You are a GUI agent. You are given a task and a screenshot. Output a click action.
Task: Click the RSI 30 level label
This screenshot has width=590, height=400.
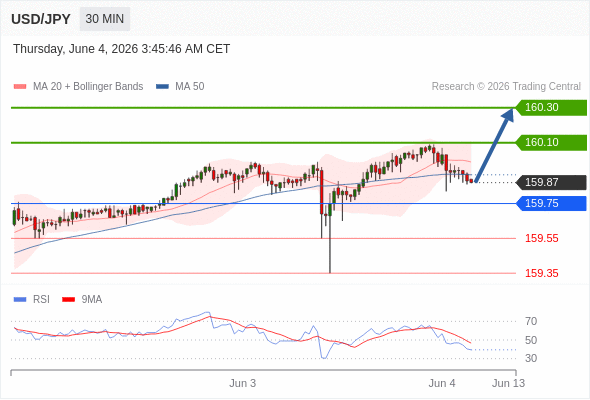pyautogui.click(x=531, y=358)
